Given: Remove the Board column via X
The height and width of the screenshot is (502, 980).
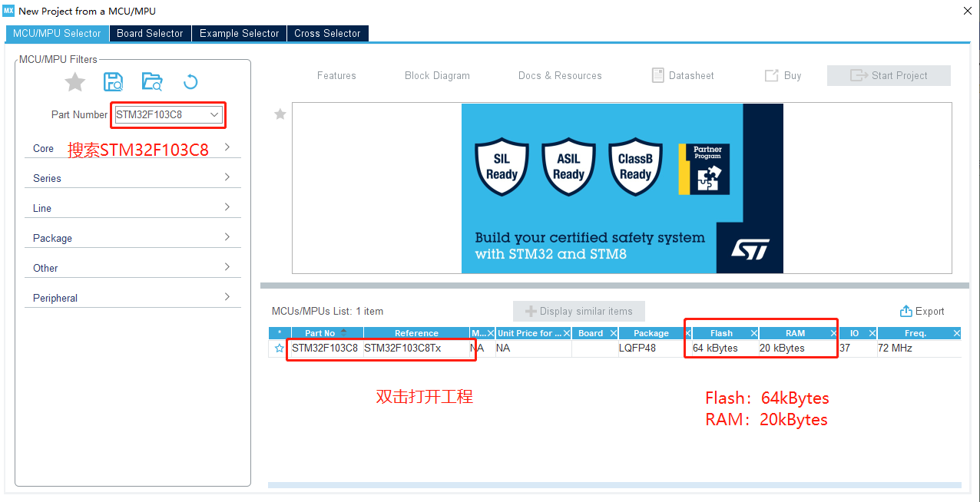Looking at the screenshot, I should pyautogui.click(x=613, y=333).
